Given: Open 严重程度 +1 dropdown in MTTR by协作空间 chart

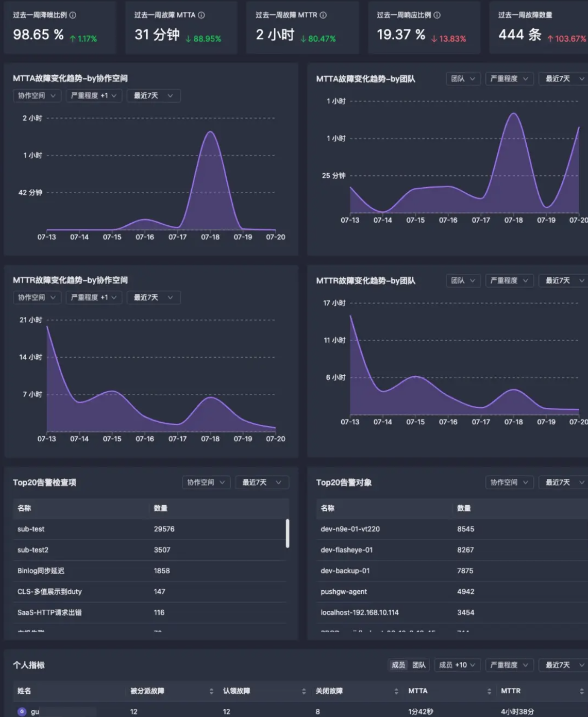Looking at the screenshot, I should [x=94, y=298].
